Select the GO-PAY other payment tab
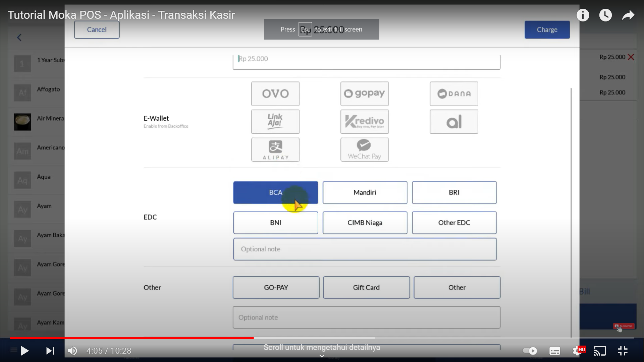 pos(276,287)
